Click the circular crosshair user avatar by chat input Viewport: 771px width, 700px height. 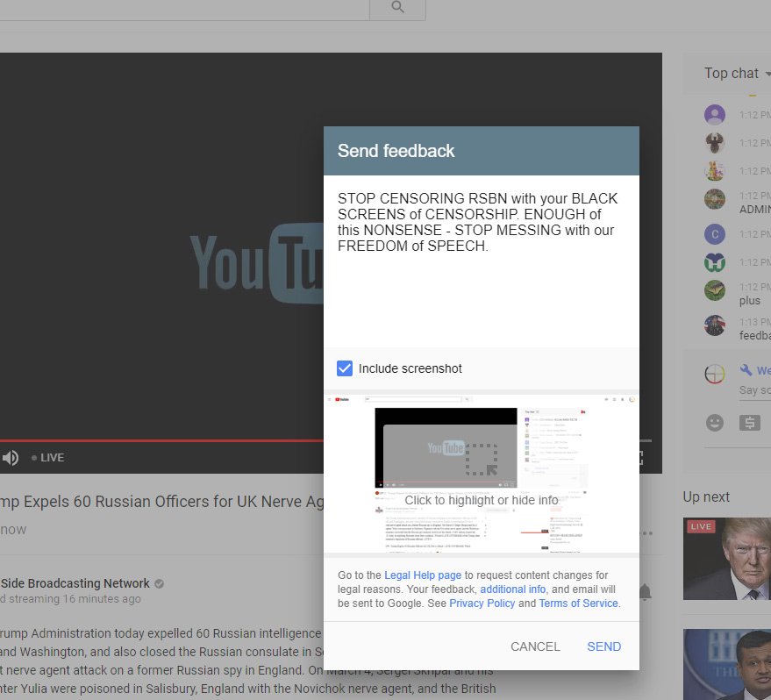pos(715,374)
